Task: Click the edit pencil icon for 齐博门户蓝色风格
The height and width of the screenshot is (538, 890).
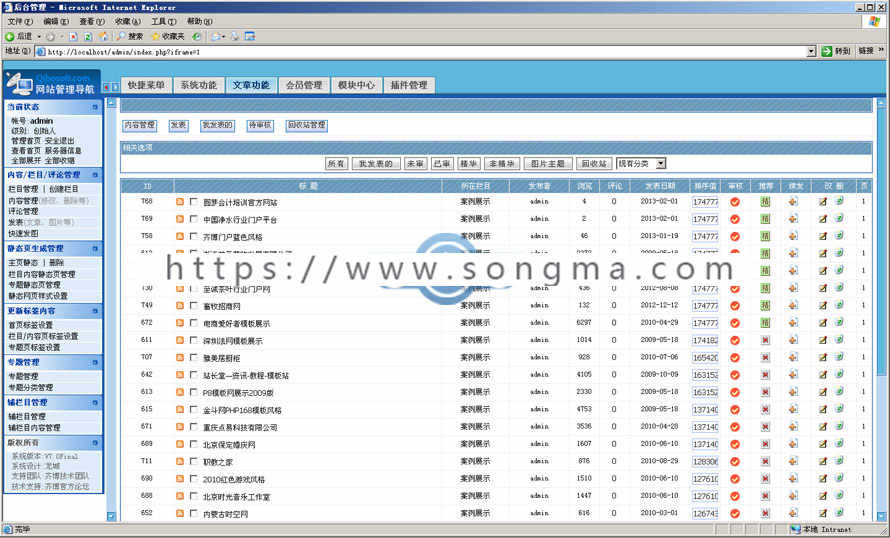Action: 822,237
